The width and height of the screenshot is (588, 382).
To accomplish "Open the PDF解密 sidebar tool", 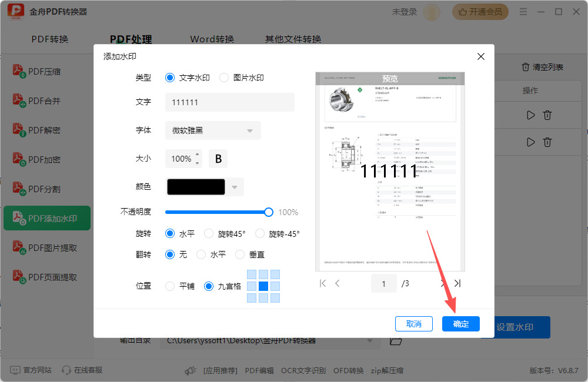I will tap(36, 130).
